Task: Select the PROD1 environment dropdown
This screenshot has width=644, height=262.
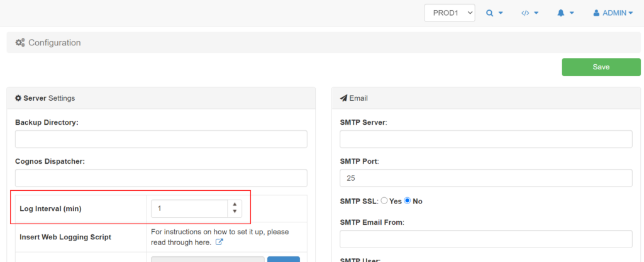Action: click(450, 13)
